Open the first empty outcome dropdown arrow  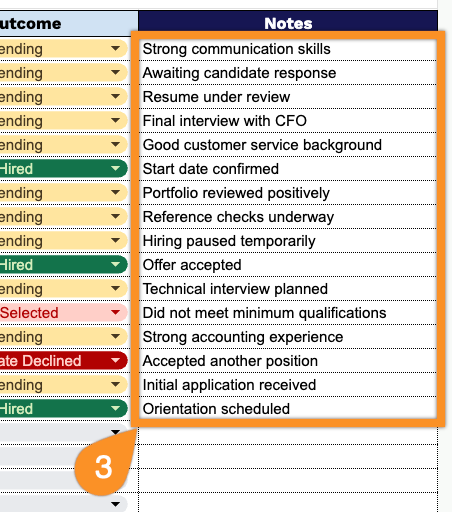tap(115, 432)
